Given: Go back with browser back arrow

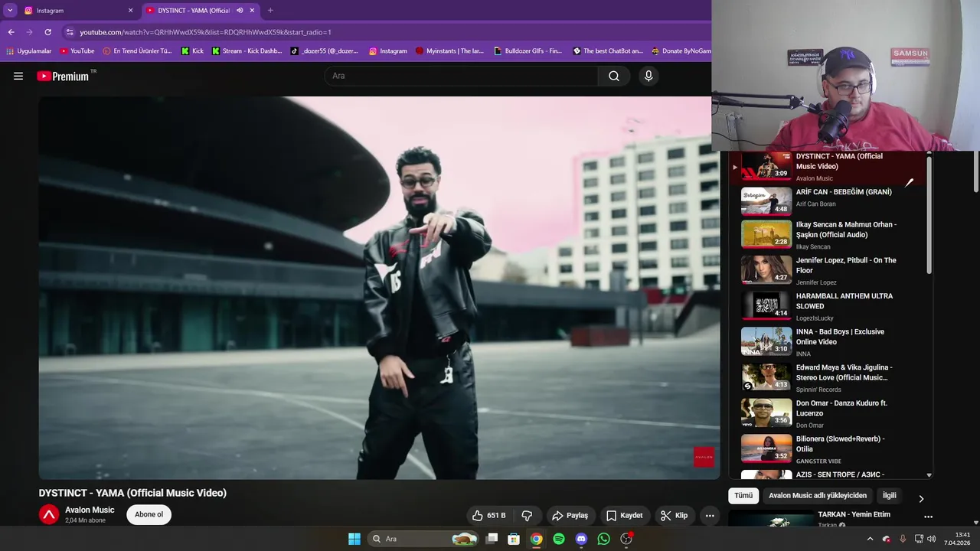Looking at the screenshot, I should pos(11,32).
